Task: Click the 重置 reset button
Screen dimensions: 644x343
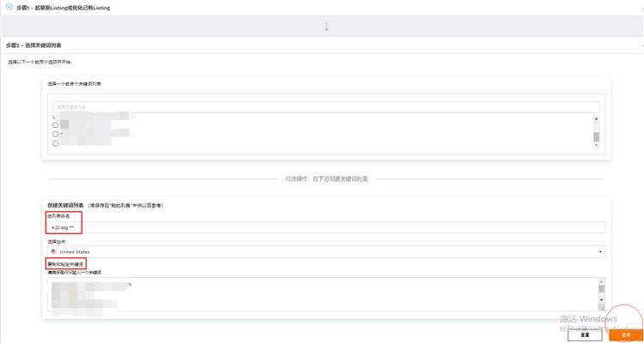Action: pyautogui.click(x=585, y=334)
